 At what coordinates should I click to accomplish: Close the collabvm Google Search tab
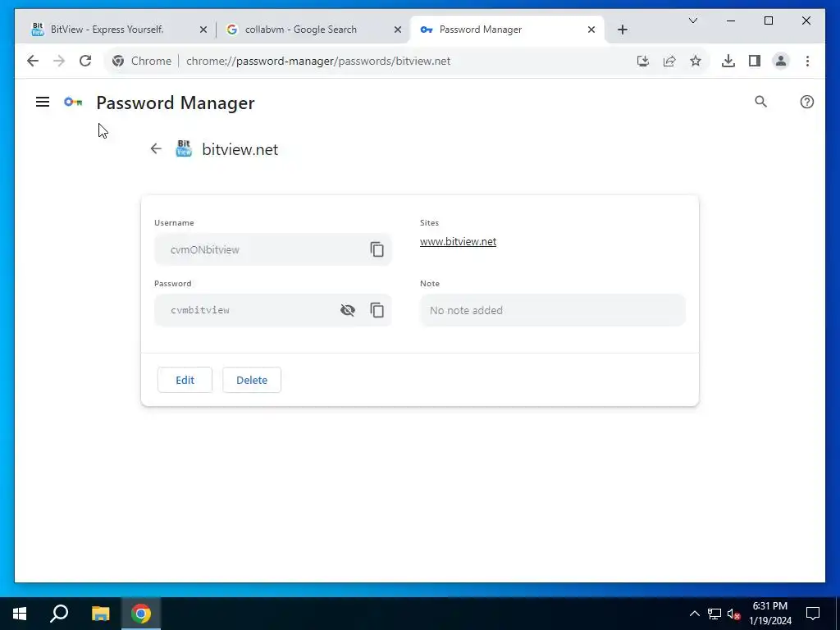398,30
